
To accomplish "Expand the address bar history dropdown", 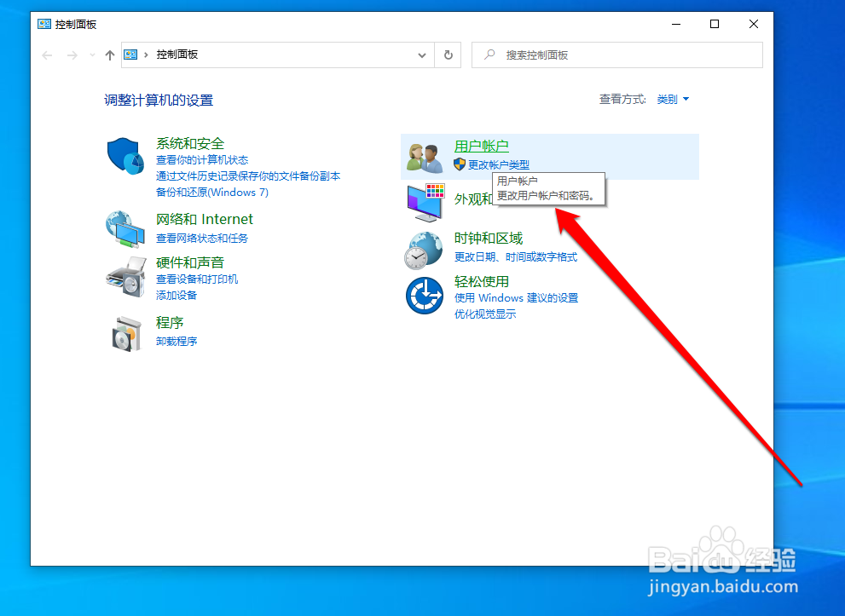I will (x=422, y=55).
